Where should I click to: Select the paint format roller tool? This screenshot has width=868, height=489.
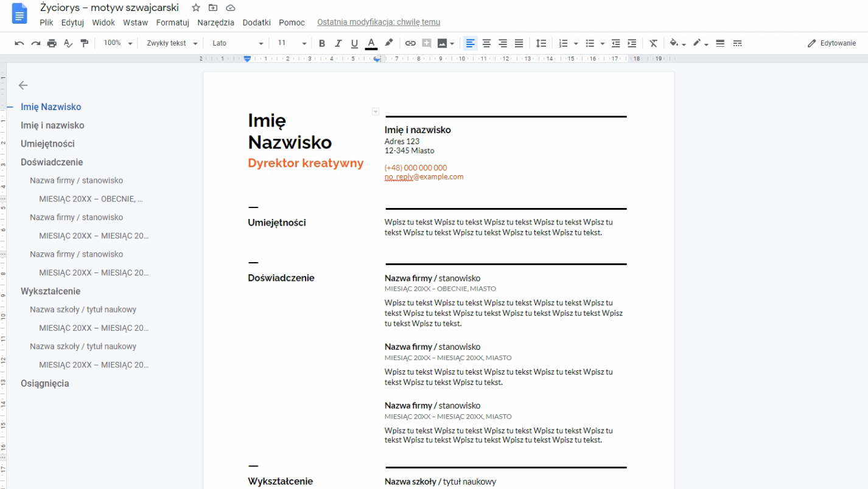[85, 43]
